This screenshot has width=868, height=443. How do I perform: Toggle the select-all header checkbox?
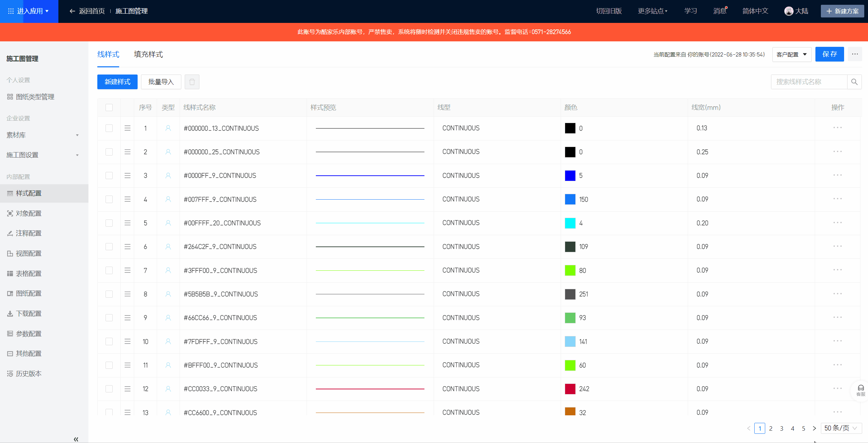(x=109, y=107)
